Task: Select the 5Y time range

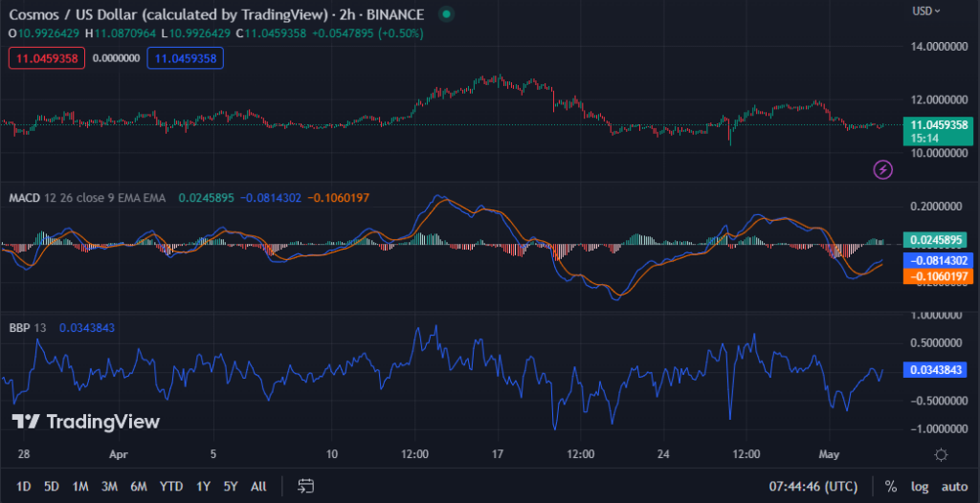Action: [231, 486]
